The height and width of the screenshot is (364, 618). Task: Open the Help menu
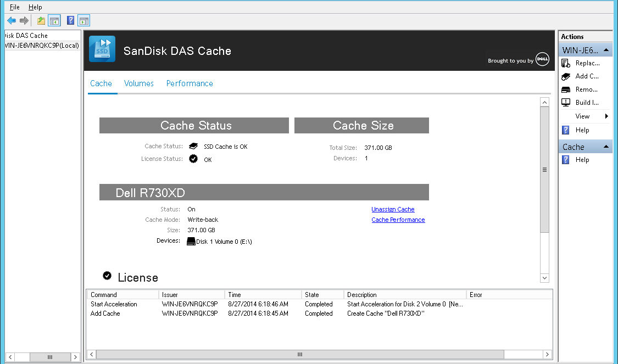pos(35,7)
